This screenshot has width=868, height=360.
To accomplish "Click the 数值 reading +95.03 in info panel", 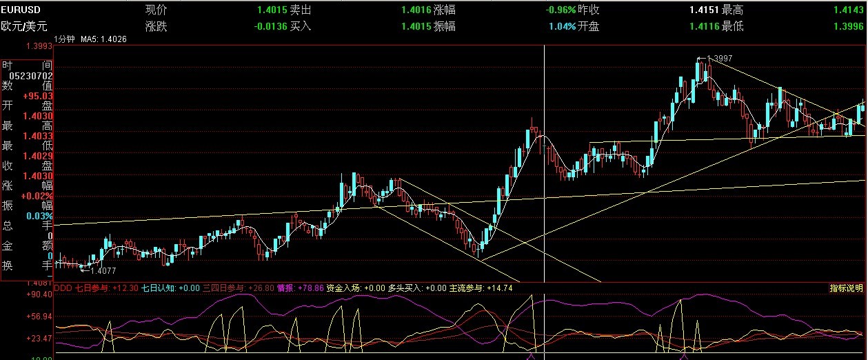I will point(38,96).
